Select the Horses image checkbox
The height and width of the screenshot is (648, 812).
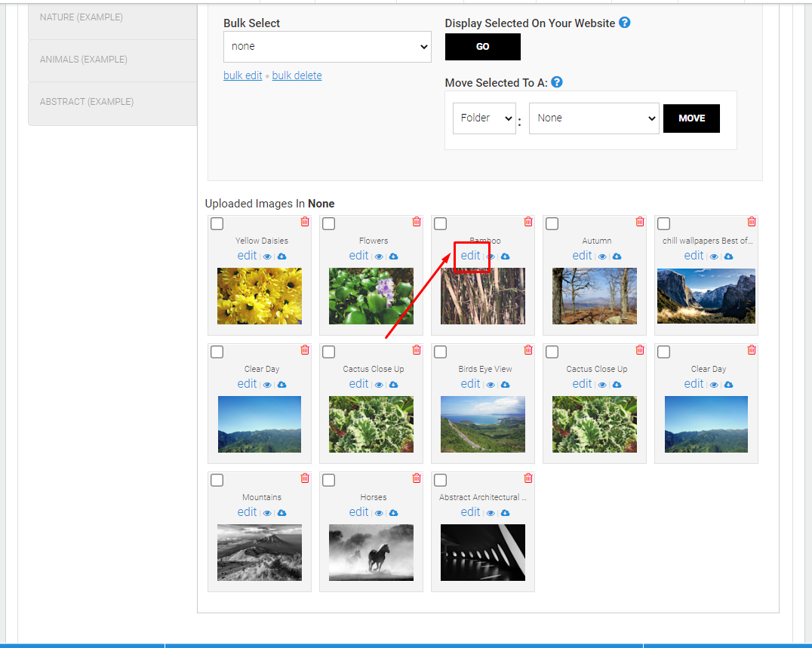tap(329, 481)
